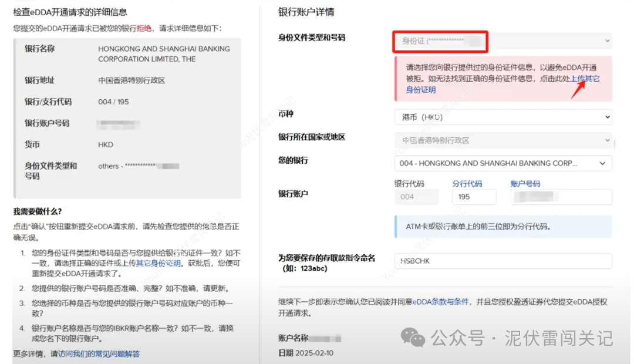Viewport: 634px width, 364px height.
Task: Click the WeChat 公众号 icon at bottom right
Action: click(414, 338)
